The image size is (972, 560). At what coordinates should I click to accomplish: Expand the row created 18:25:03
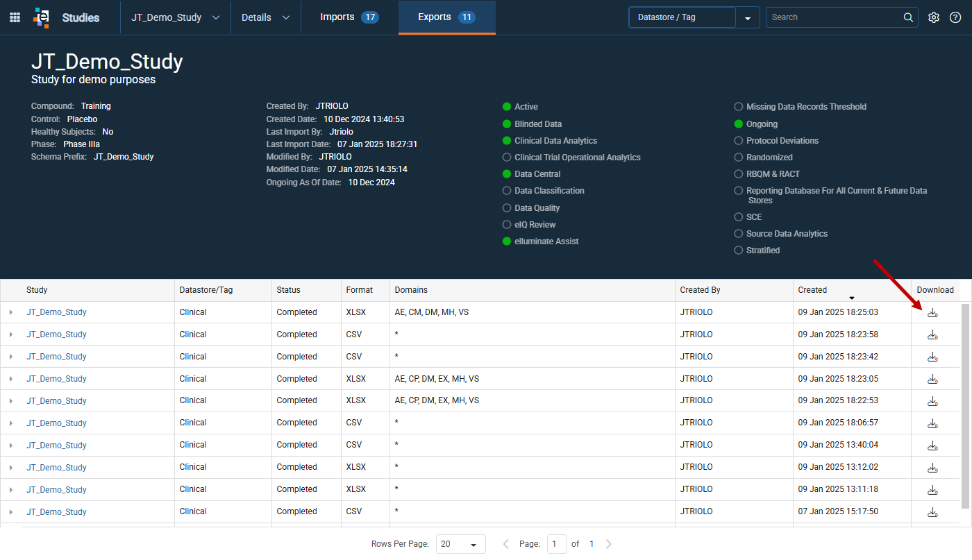click(x=11, y=312)
